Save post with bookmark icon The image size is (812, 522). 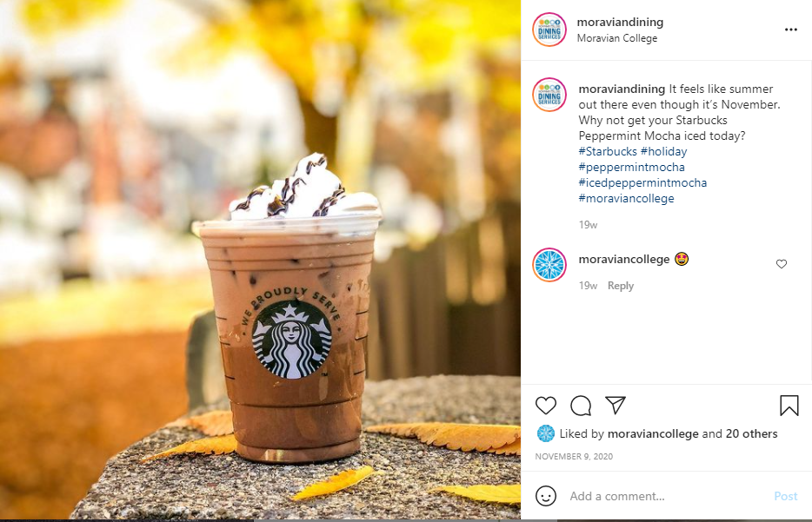click(x=789, y=406)
